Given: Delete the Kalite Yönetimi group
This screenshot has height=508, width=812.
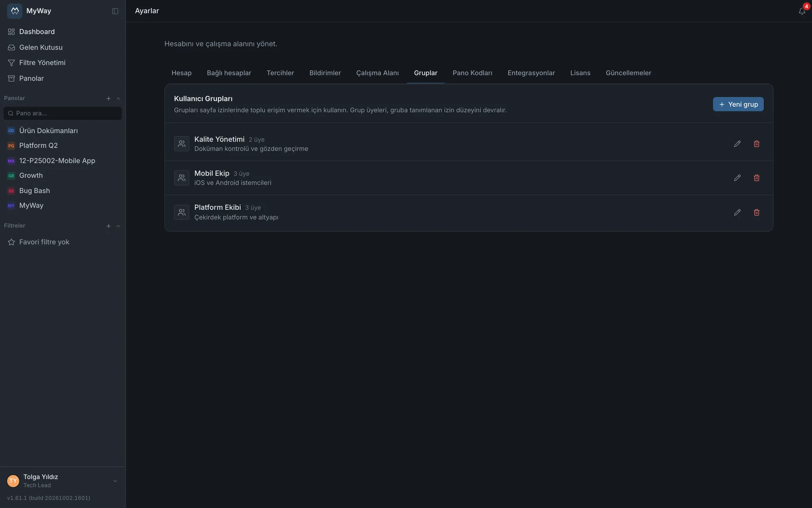Looking at the screenshot, I should pyautogui.click(x=756, y=144).
